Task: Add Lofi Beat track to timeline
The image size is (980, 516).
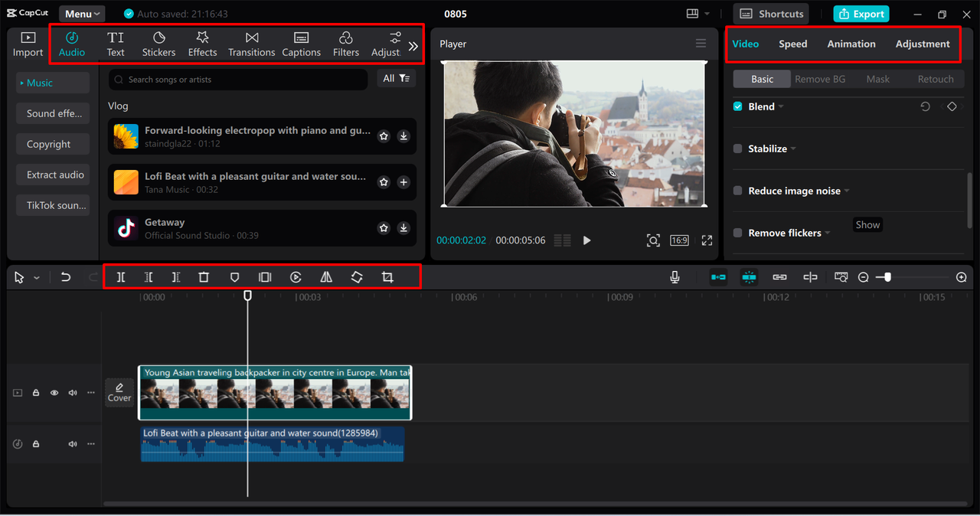Action: [403, 182]
